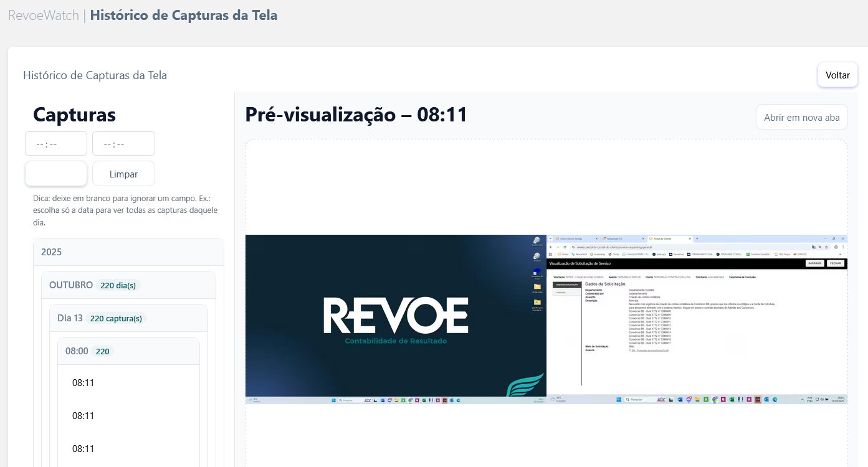Collapse the OUTUBRO month group
This screenshot has width=868, height=467.
pyautogui.click(x=128, y=285)
